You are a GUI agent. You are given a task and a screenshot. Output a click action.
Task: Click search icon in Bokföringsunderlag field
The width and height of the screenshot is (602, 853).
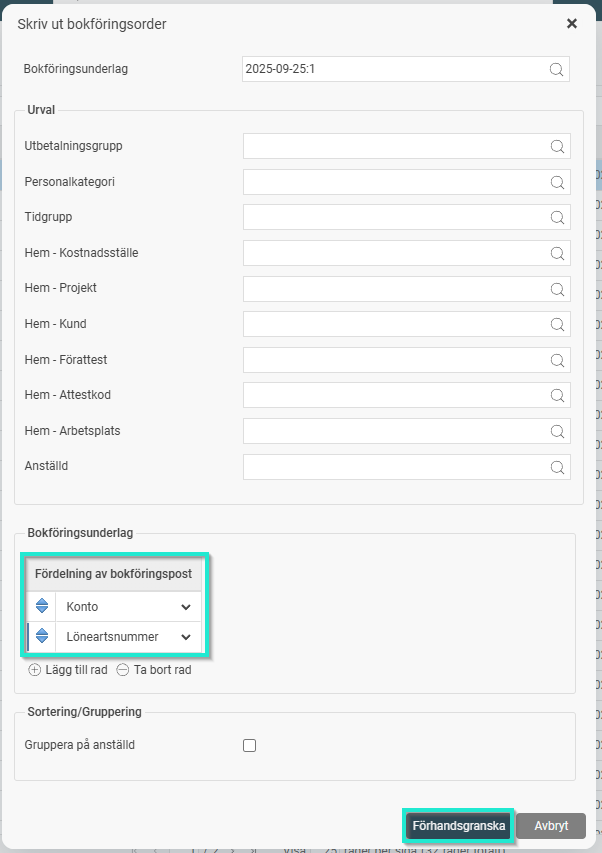click(x=556, y=69)
